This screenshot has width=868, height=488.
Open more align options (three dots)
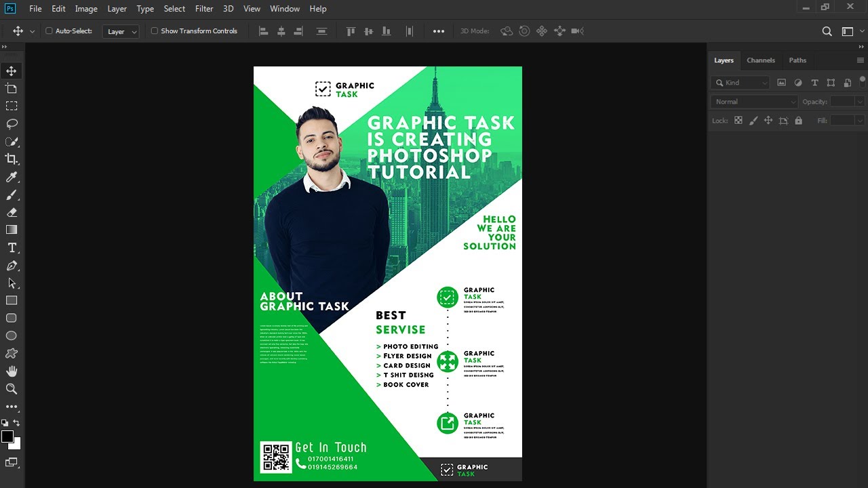(x=439, y=31)
